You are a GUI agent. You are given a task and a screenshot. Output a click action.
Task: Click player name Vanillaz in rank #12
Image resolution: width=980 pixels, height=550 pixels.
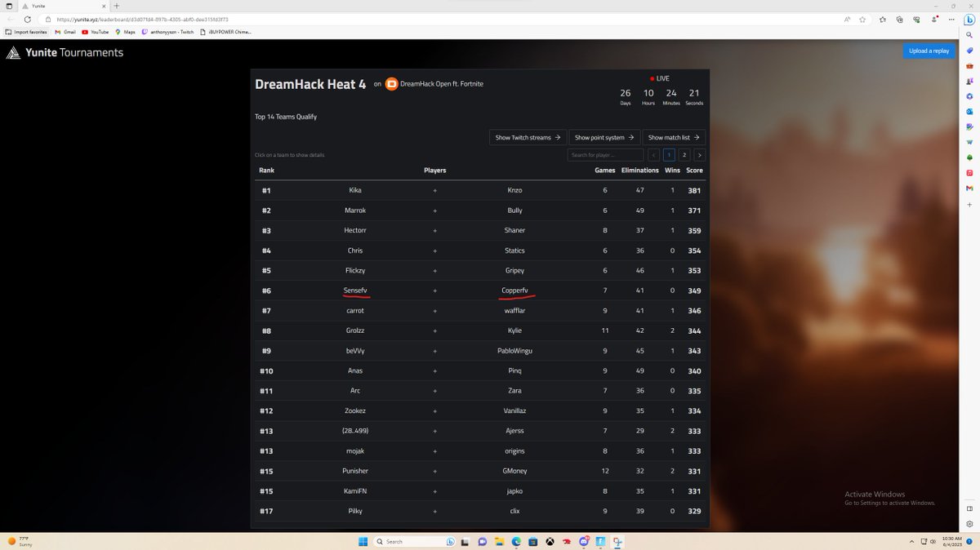point(514,410)
